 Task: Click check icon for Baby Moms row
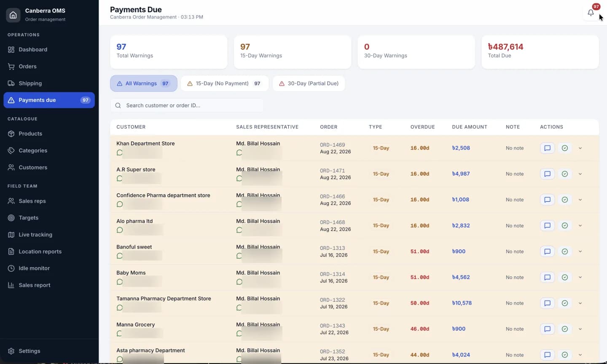pos(565,277)
